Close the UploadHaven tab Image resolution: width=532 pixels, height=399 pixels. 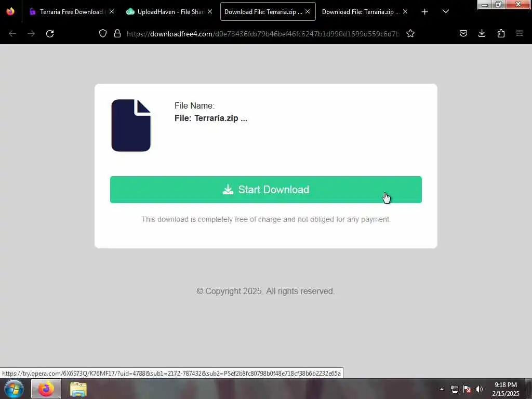coord(210,11)
